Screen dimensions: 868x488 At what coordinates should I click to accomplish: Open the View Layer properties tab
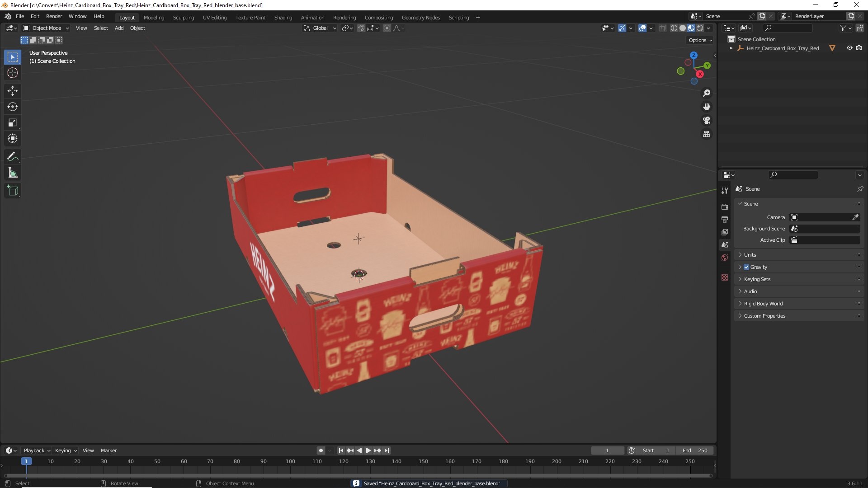(725, 232)
